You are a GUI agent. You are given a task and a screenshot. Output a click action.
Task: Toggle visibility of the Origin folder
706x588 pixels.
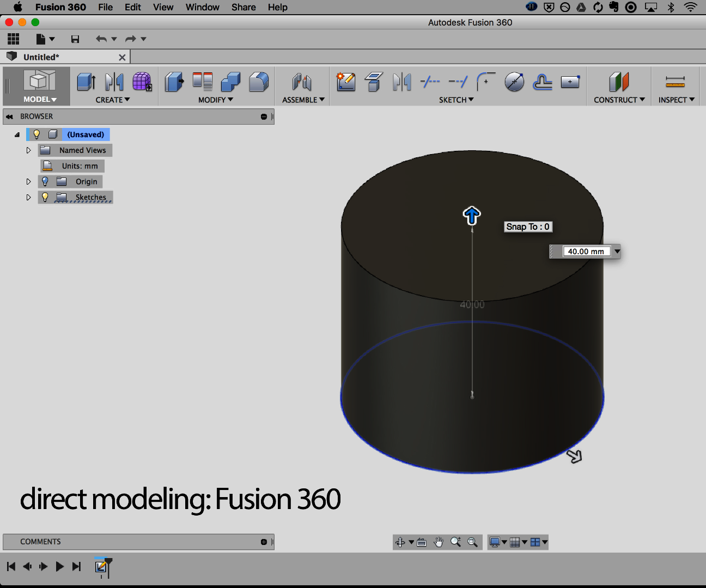(45, 181)
